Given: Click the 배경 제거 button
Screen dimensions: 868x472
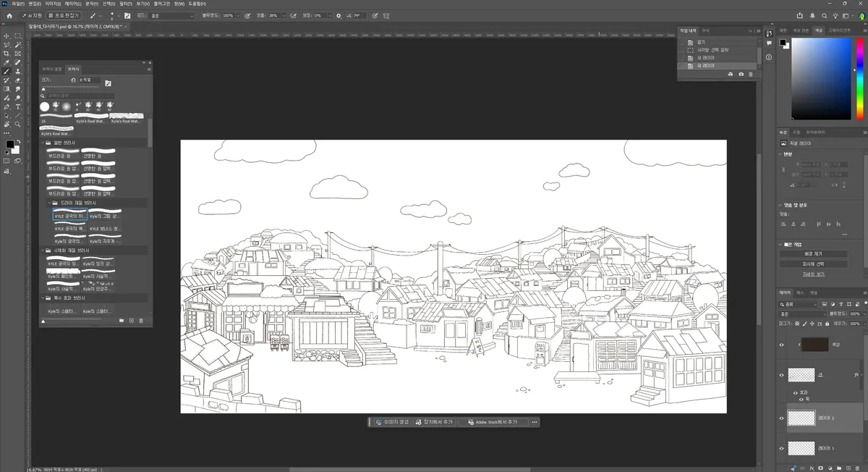Looking at the screenshot, I should [x=814, y=254].
